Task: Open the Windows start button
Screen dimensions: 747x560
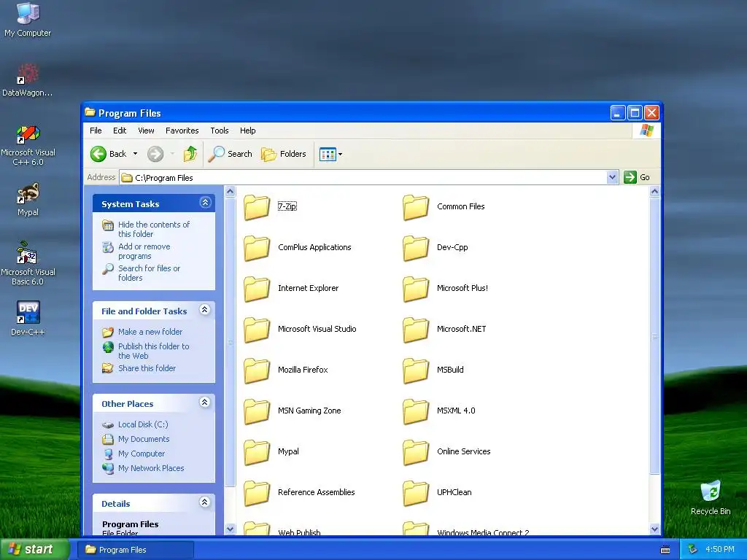Action: click(34, 549)
